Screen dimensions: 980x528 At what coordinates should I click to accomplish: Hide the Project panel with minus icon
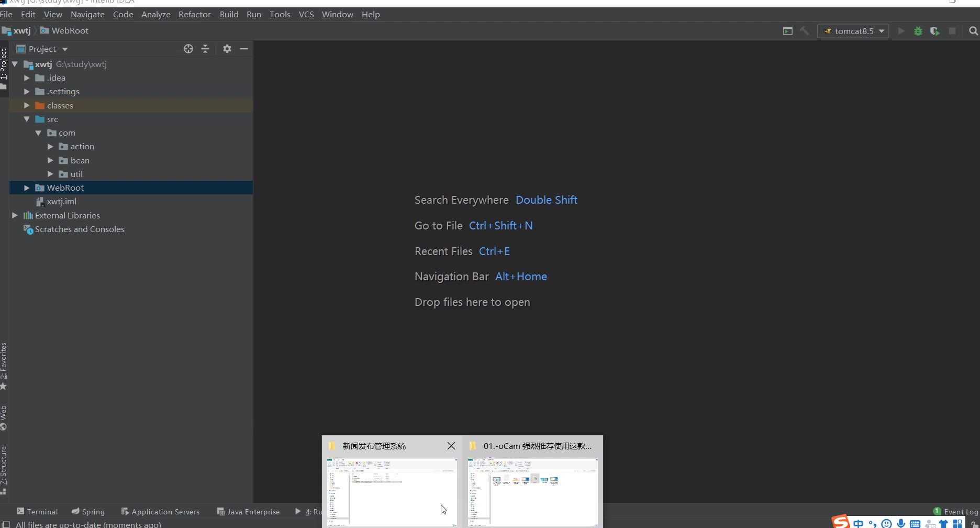pyautogui.click(x=244, y=49)
